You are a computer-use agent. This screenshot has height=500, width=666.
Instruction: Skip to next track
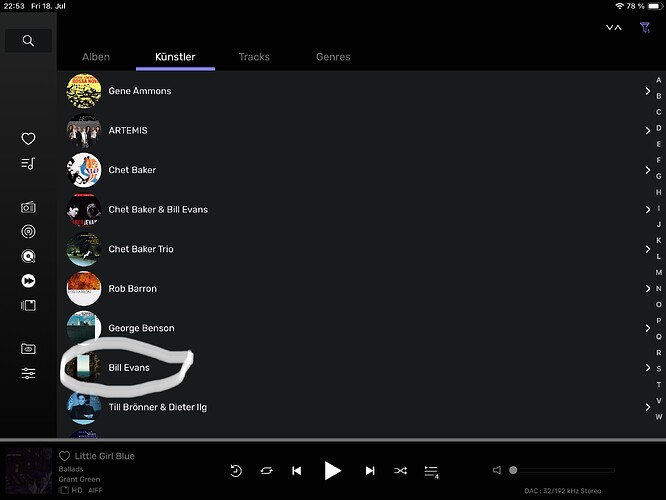[370, 471]
